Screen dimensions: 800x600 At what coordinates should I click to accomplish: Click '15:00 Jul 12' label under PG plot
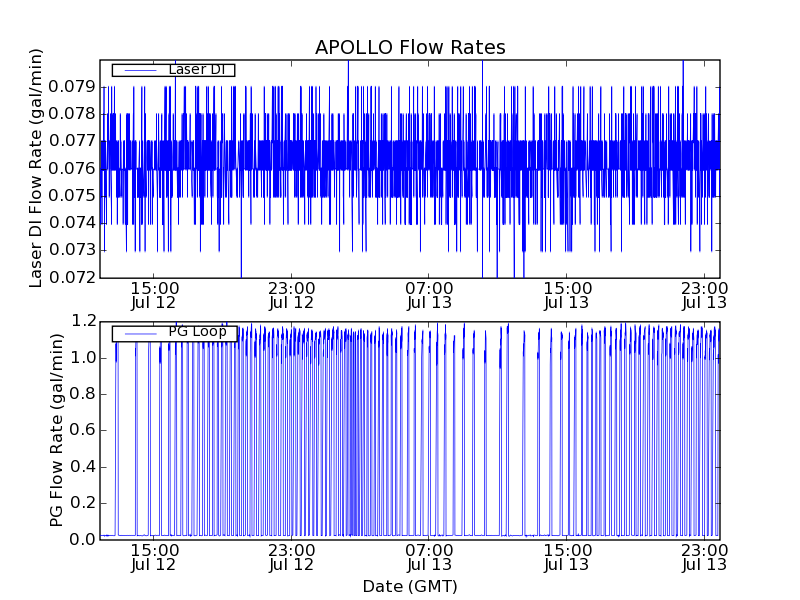154,558
